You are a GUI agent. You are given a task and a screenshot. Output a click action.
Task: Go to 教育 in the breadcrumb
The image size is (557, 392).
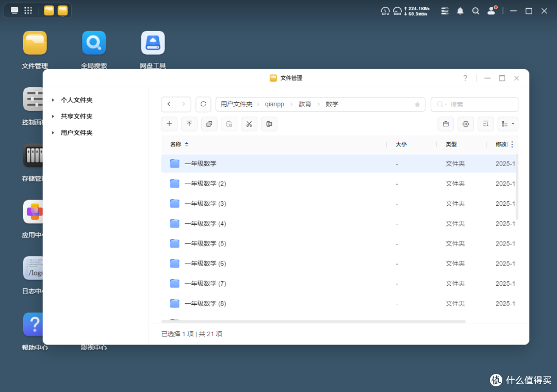[305, 104]
